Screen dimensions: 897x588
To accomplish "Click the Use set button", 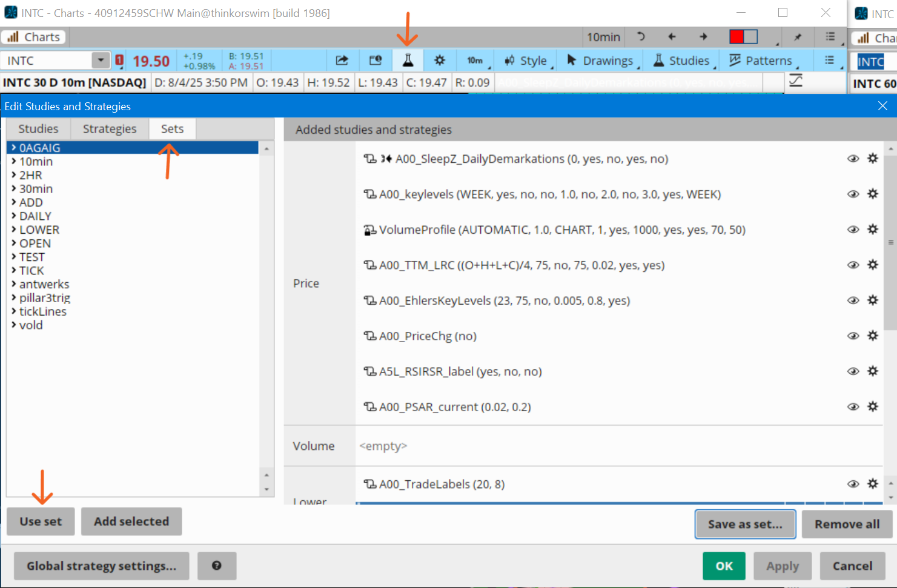I will pyautogui.click(x=41, y=521).
